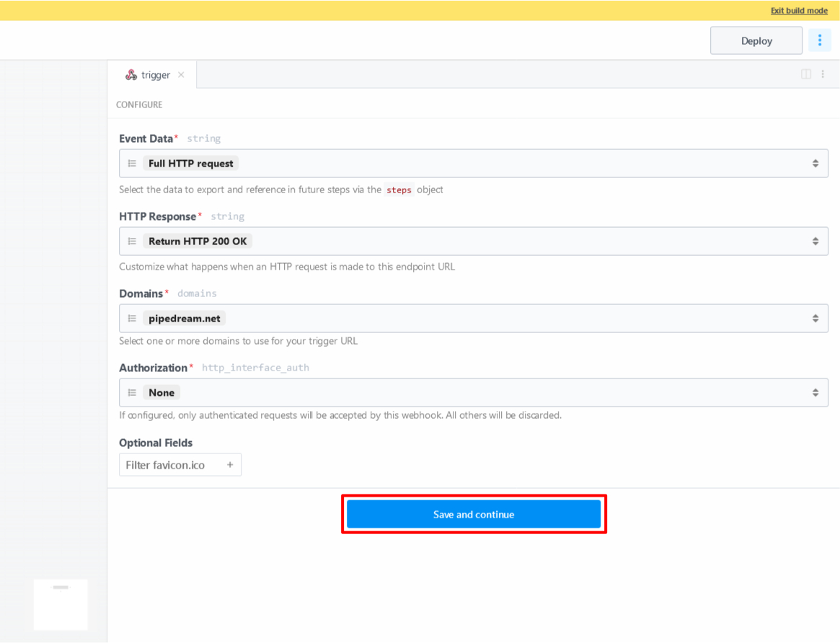This screenshot has width=840, height=643.
Task: Click the workflow minimap thumbnail
Action: tap(61, 605)
